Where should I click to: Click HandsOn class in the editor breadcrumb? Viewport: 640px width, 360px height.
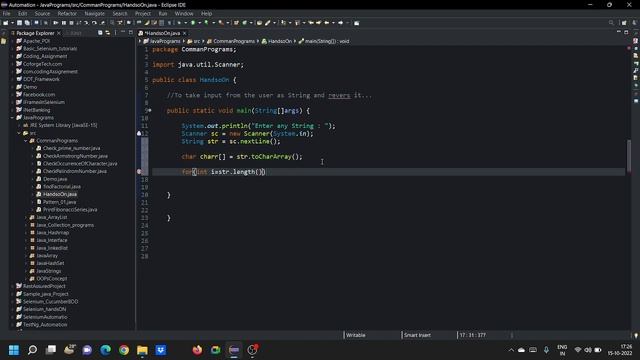pos(280,41)
